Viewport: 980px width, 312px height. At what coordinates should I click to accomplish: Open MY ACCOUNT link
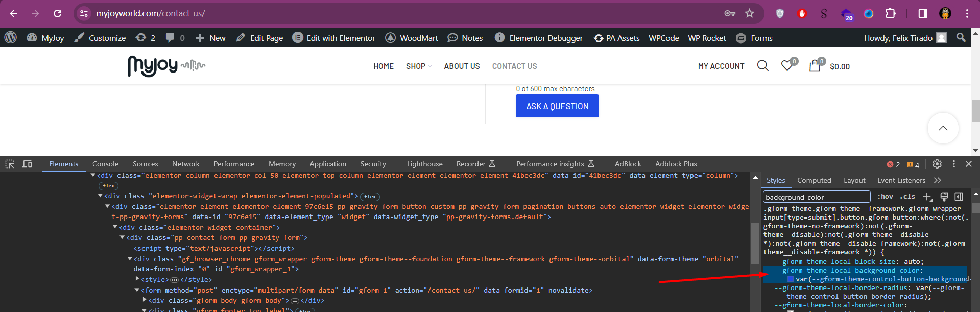click(721, 66)
